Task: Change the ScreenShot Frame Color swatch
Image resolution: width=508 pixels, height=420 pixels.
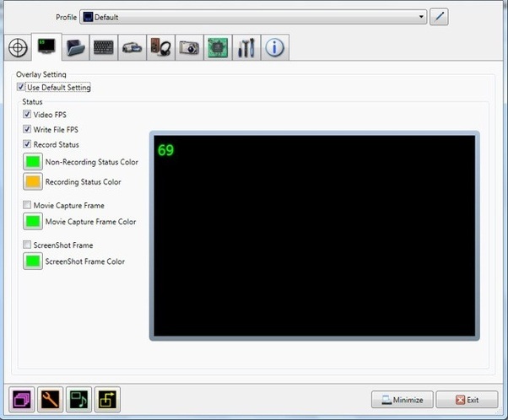Action: tap(33, 261)
